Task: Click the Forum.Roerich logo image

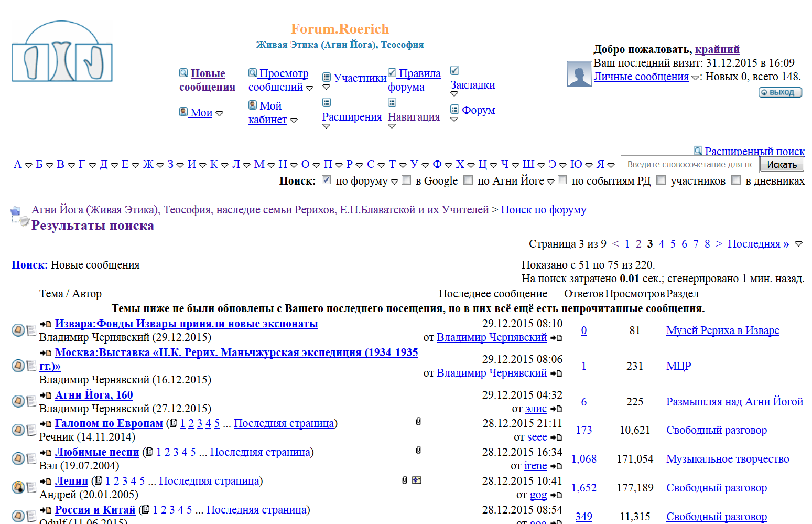Action: click(62, 51)
